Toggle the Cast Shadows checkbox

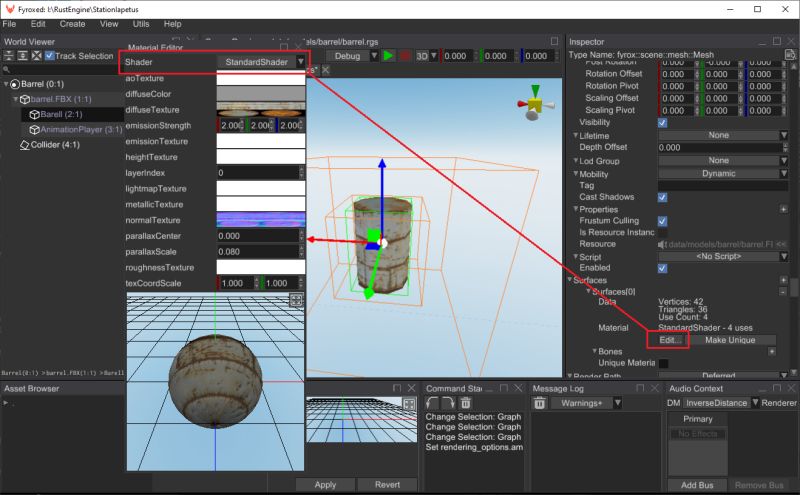click(x=662, y=197)
